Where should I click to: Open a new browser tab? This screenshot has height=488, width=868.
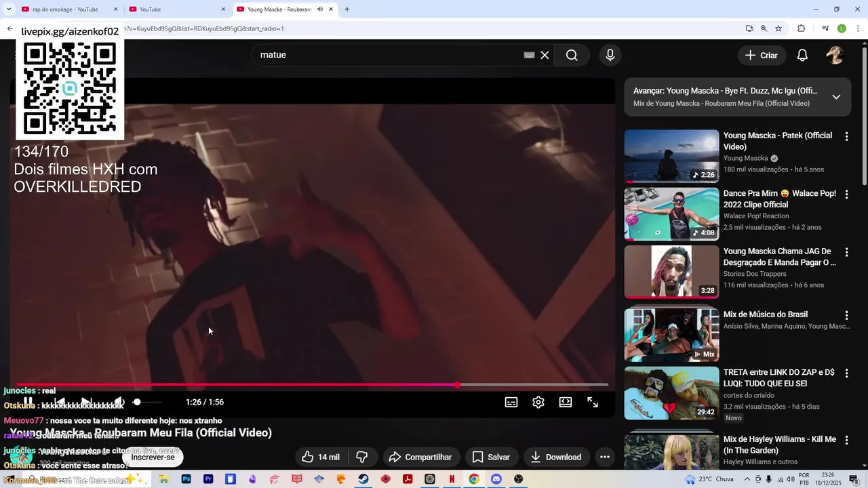click(x=347, y=9)
